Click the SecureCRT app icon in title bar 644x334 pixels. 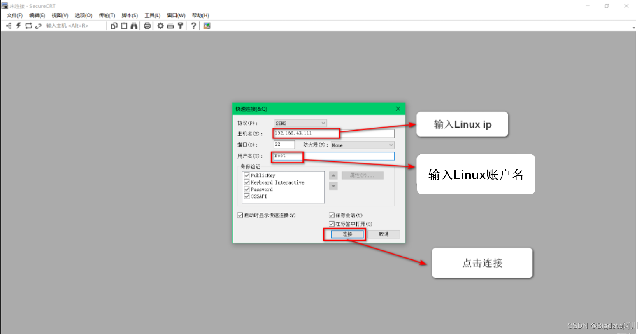click(x=5, y=6)
